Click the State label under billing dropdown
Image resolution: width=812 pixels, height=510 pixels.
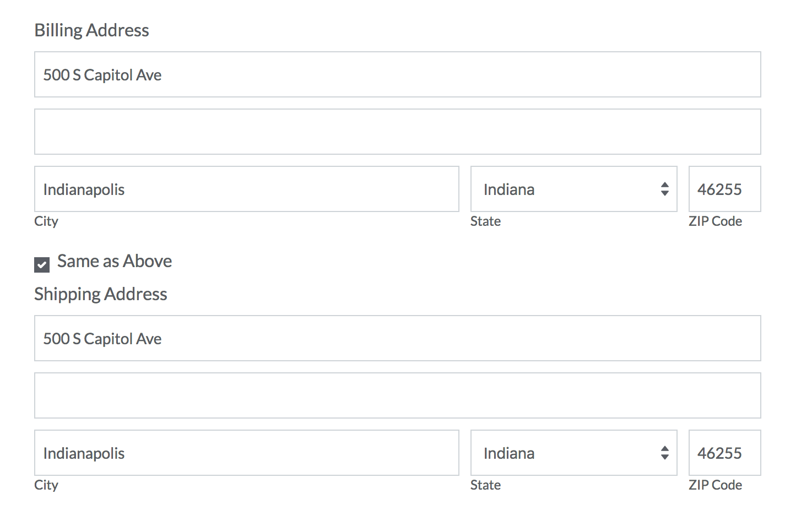(x=485, y=221)
